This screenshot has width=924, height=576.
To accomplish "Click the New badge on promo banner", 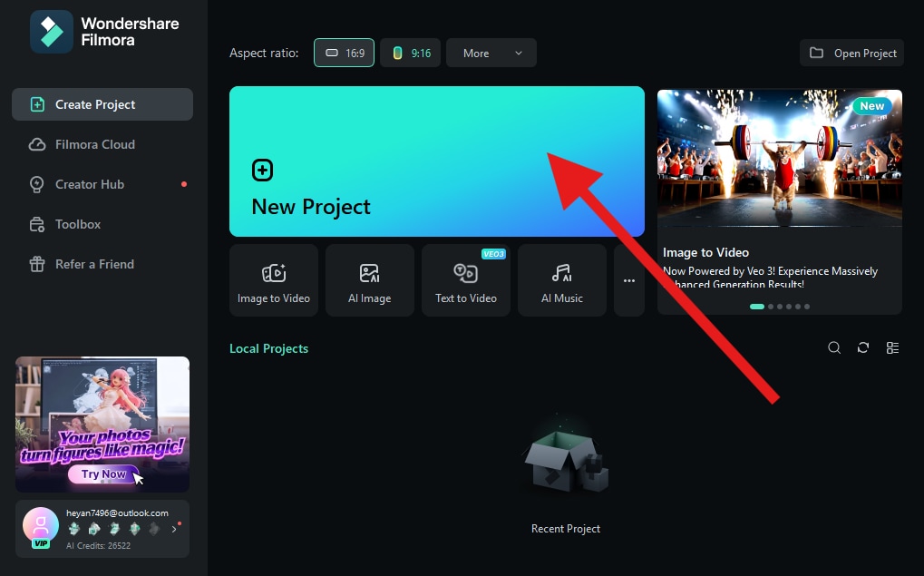I will (872, 106).
